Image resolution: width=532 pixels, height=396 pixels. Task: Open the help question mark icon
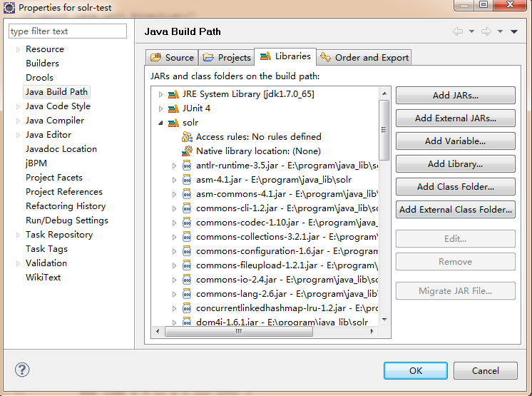coord(22,370)
